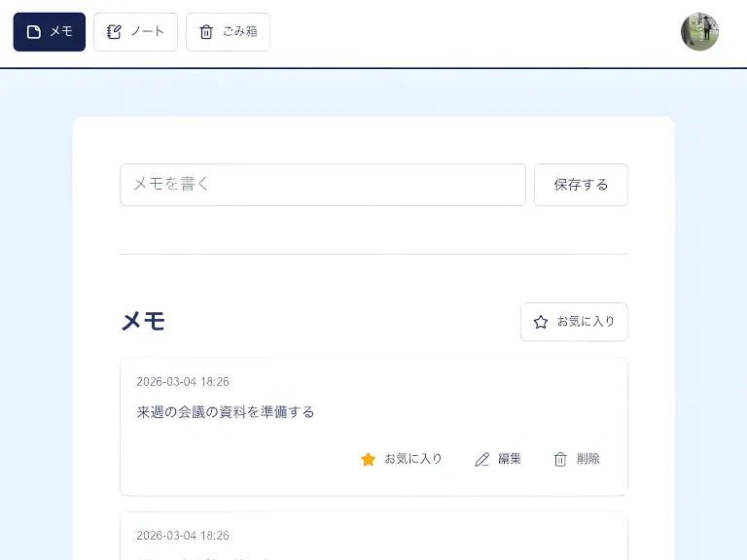Switch to the ノート tab
The width and height of the screenshot is (747, 560).
[x=135, y=32]
